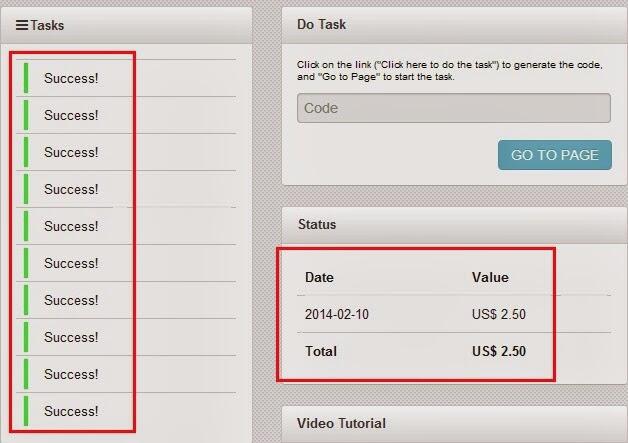This screenshot has width=628, height=443.
Task: Open the Tasks hamburger menu icon
Action: 22,25
